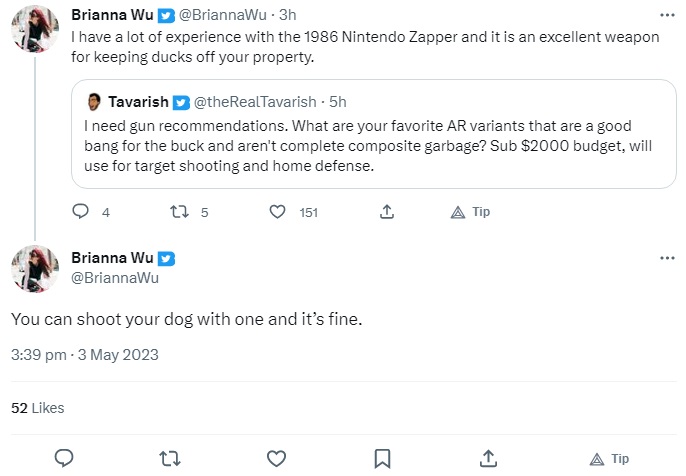Image resolution: width=686 pixels, height=476 pixels.
Task: Click the 3:39 pm · 3 May 2023 timestamp
Action: 85,355
